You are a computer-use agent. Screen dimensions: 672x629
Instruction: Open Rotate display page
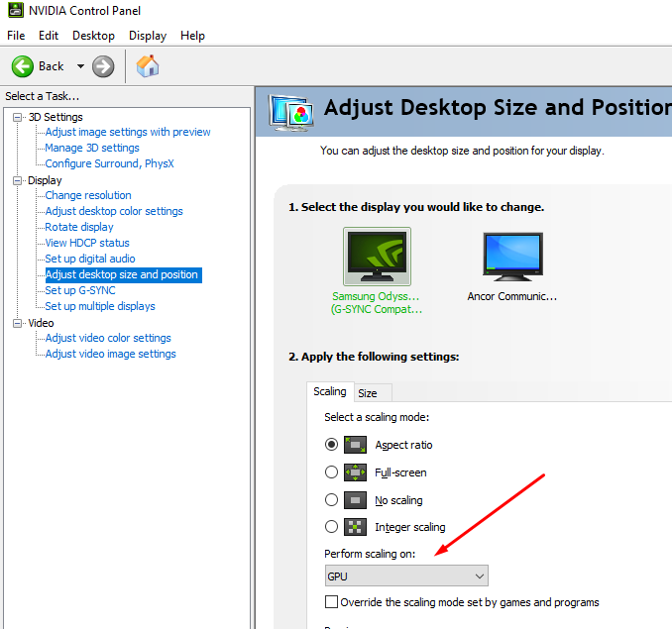79,227
